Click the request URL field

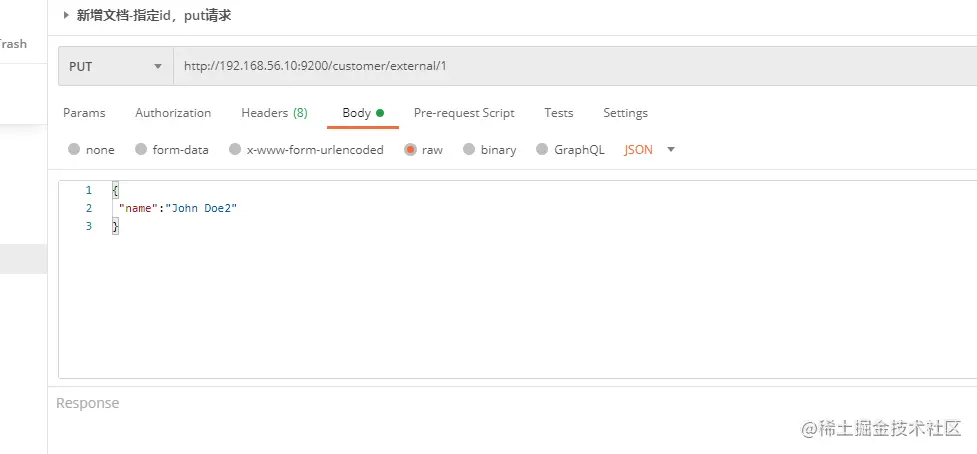point(575,66)
